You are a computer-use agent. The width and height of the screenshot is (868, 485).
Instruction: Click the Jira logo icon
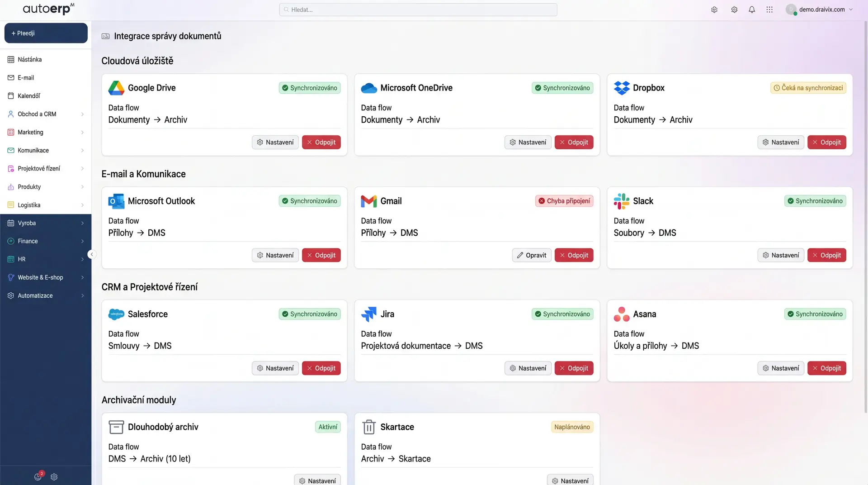coord(368,314)
